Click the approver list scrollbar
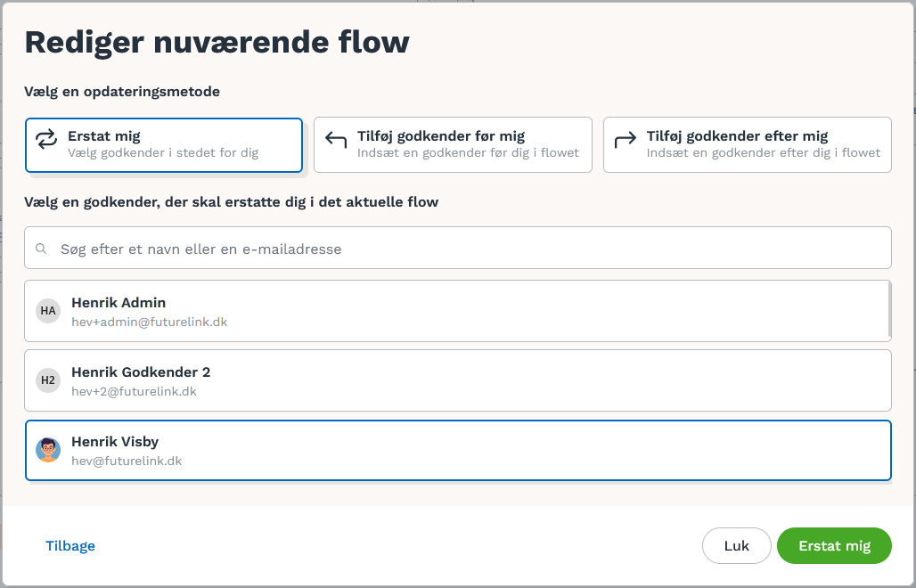Screen dimensions: 916x588 [889, 309]
